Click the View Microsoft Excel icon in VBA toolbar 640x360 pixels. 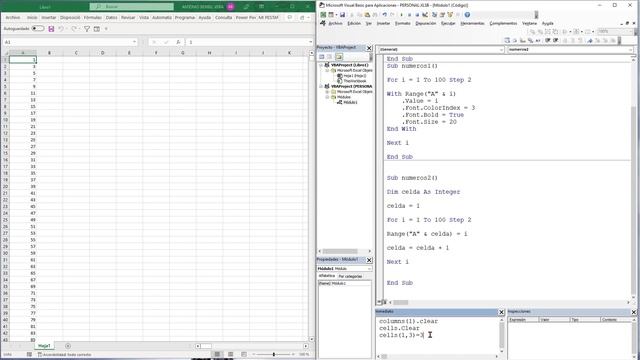pos(323,15)
